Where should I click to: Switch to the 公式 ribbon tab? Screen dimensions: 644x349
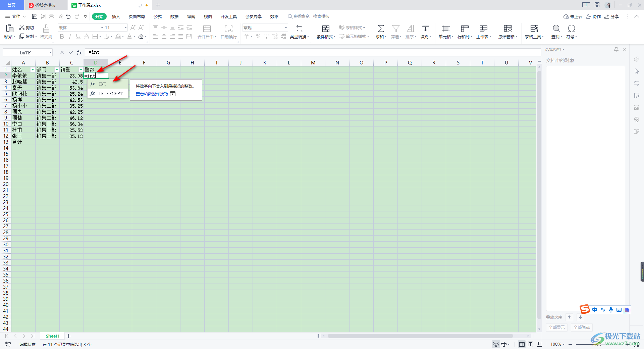pyautogui.click(x=158, y=16)
